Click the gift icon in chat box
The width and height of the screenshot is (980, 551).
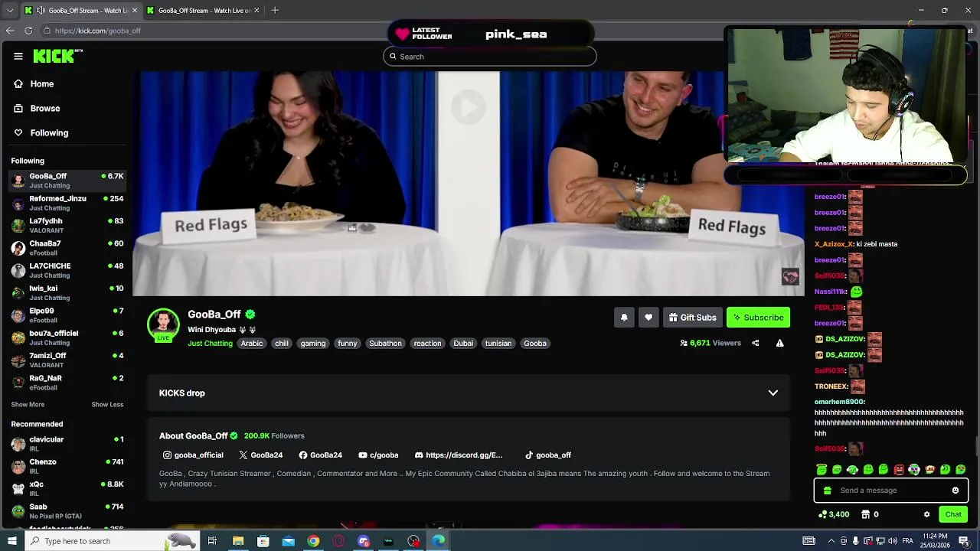828,491
